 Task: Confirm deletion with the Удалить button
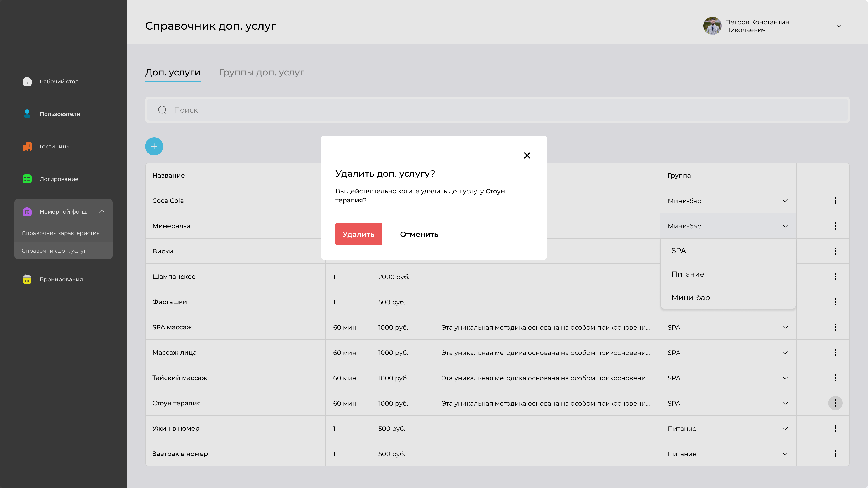coord(359,234)
